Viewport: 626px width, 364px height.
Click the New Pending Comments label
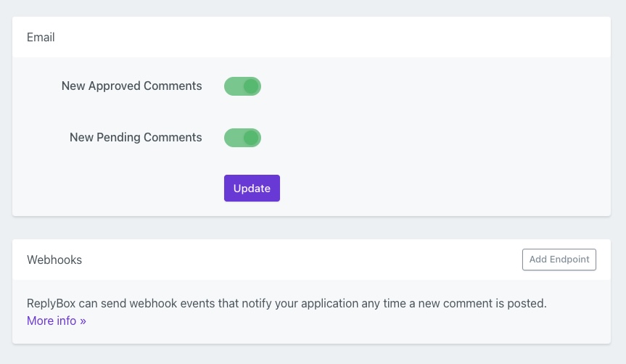click(x=136, y=138)
